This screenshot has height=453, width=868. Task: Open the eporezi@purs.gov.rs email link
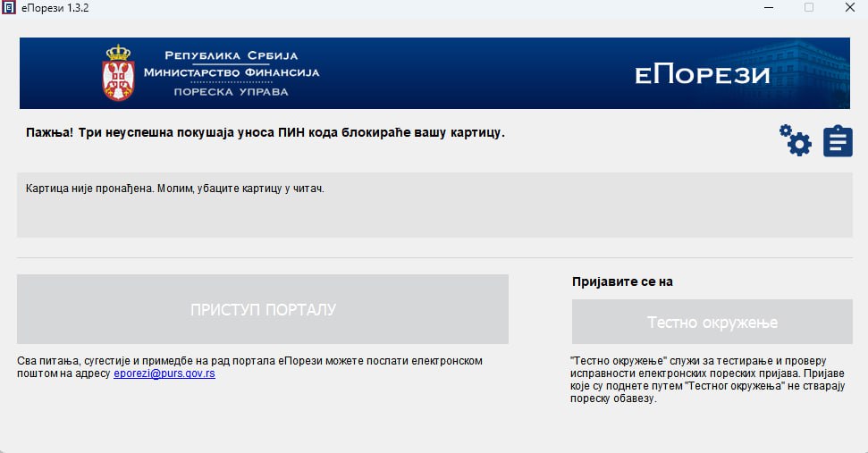[x=164, y=373]
